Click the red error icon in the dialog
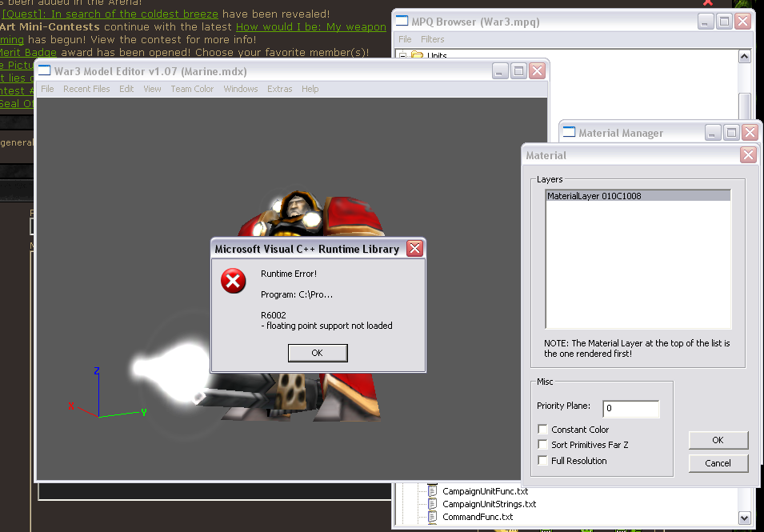 pyautogui.click(x=234, y=281)
